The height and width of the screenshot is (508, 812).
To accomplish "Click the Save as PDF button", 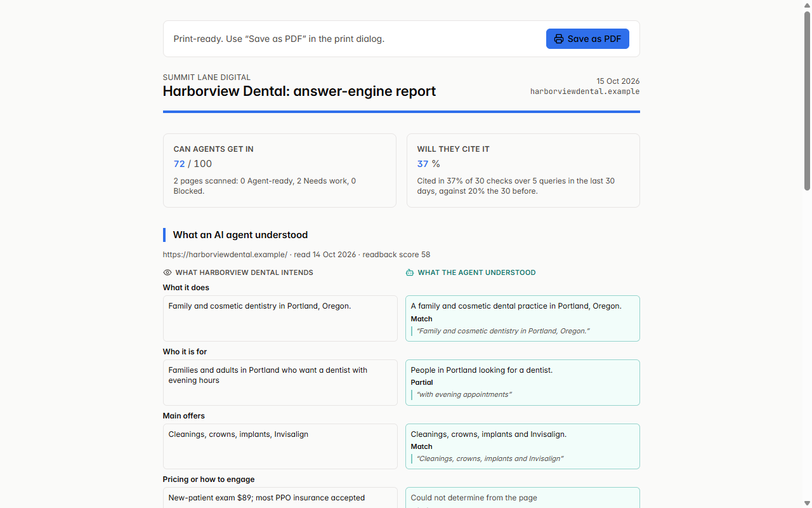I will [587, 39].
